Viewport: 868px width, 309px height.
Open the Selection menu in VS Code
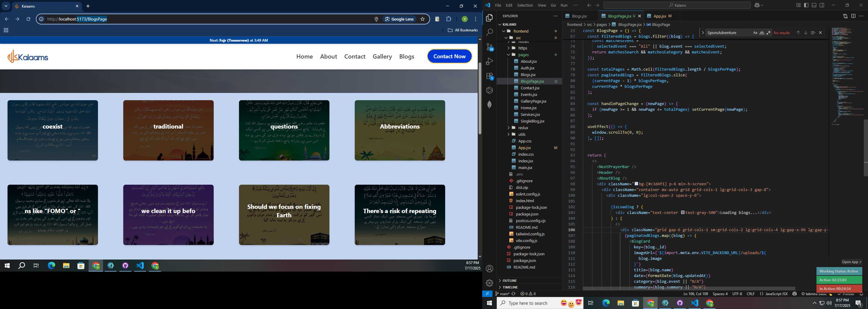coord(525,5)
